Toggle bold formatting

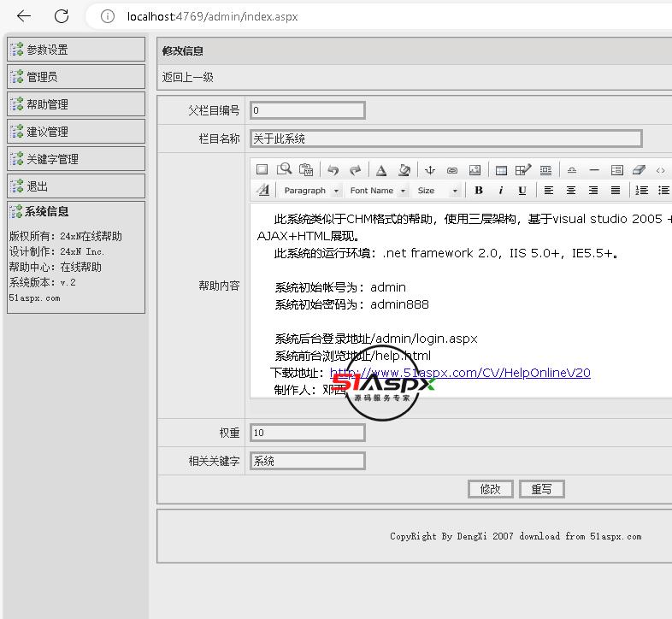479,191
